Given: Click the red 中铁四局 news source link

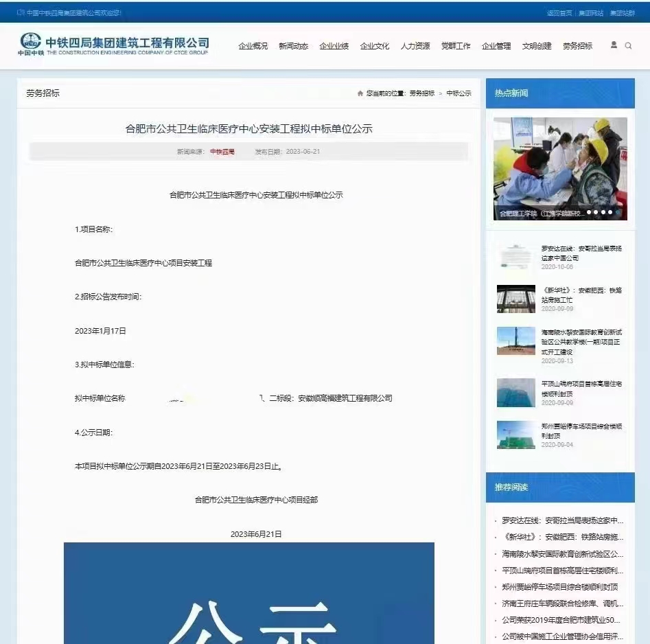Looking at the screenshot, I should click(220, 151).
